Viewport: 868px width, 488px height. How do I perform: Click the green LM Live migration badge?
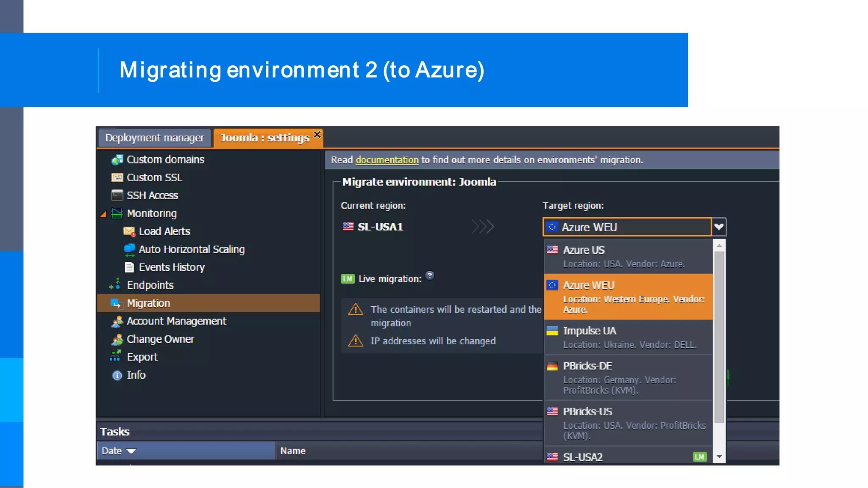(348, 279)
